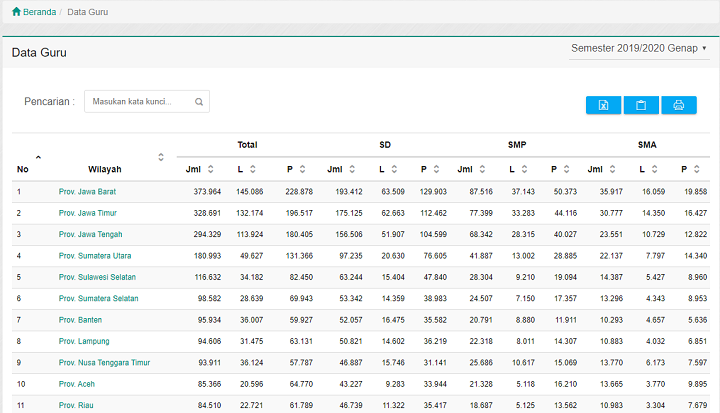This screenshot has width=720, height=413.
Task: Sort by Total L column
Action: coord(253,169)
